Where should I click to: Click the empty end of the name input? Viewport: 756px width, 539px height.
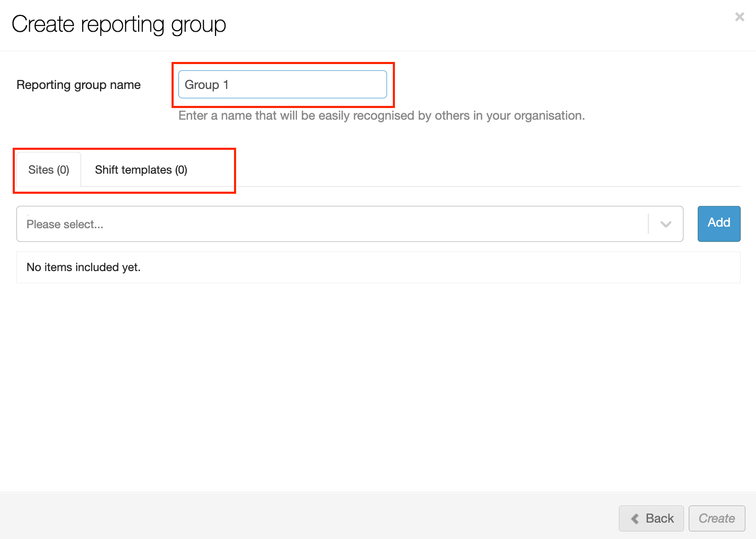pyautogui.click(x=344, y=85)
